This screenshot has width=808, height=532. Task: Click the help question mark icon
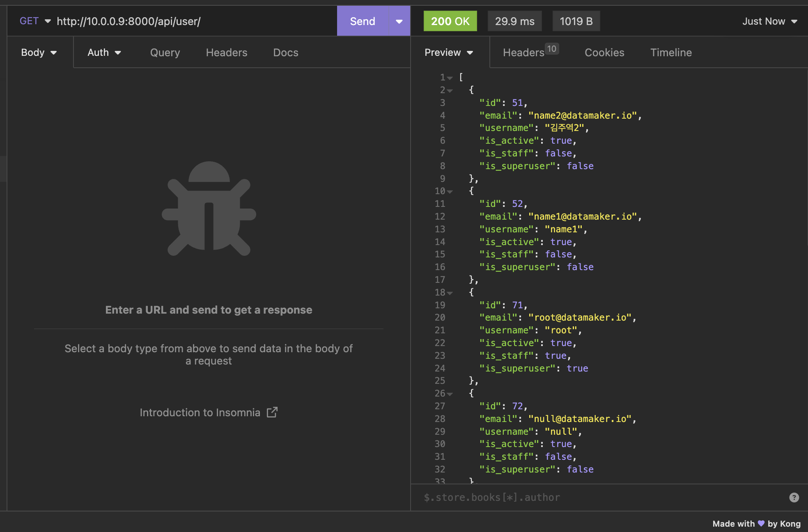click(x=794, y=498)
